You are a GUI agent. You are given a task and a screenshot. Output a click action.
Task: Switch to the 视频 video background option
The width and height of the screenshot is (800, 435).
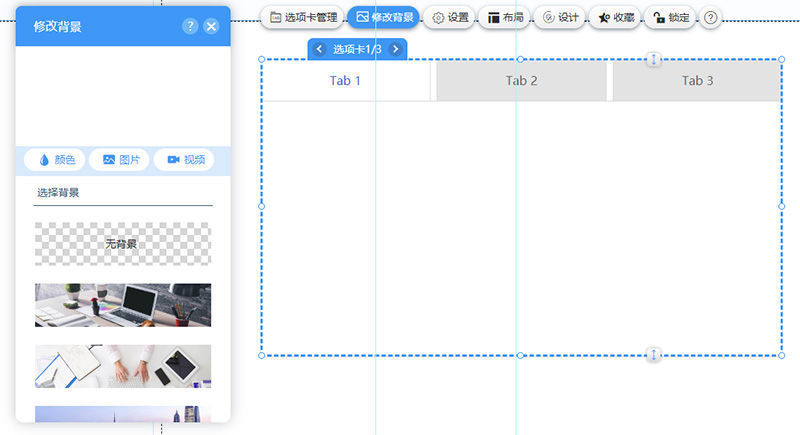point(185,160)
